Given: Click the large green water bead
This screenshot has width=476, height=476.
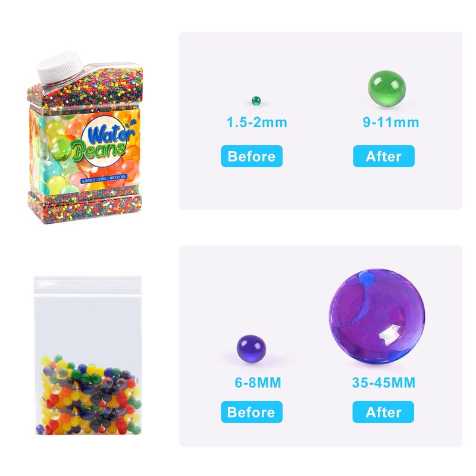Looking at the screenshot, I should [x=387, y=88].
